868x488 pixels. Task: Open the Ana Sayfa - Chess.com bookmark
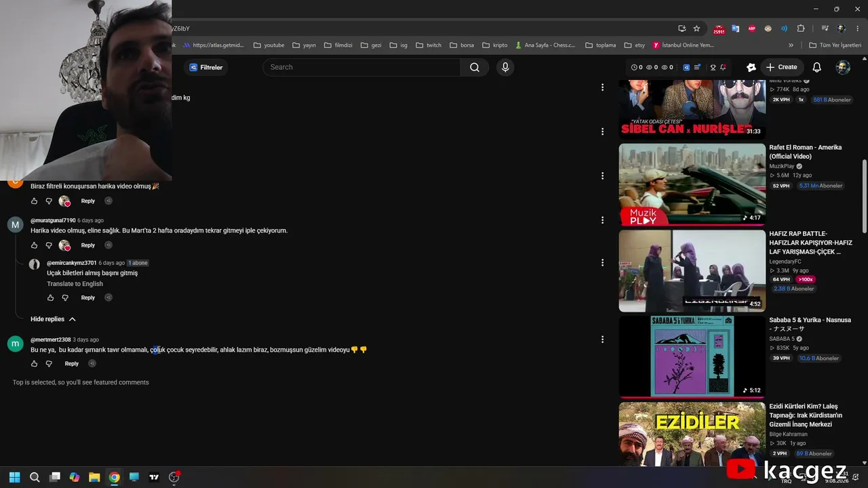tap(545, 45)
